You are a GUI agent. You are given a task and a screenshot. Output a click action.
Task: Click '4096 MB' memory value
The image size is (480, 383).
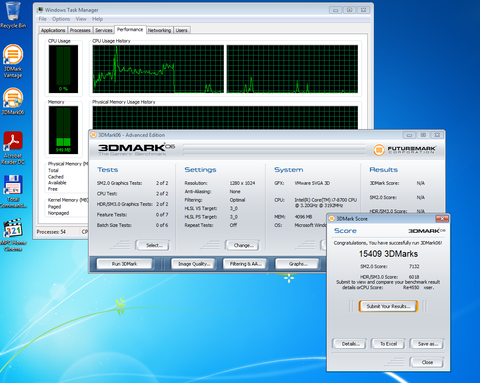click(x=303, y=217)
